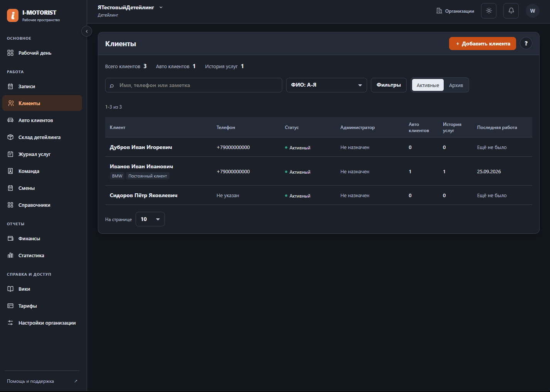Image resolution: width=550 pixels, height=392 pixels.
Task: Open the per-page count dropdown showing 10
Action: (x=150, y=219)
